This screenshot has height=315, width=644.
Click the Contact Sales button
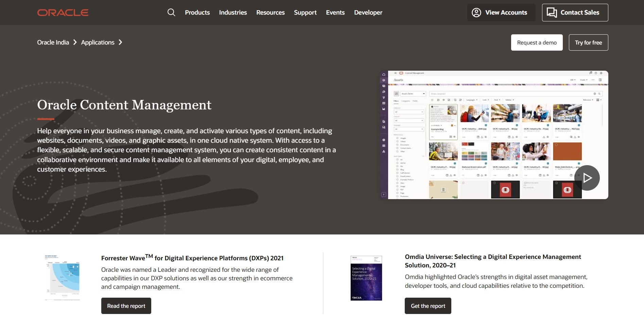[x=575, y=13]
